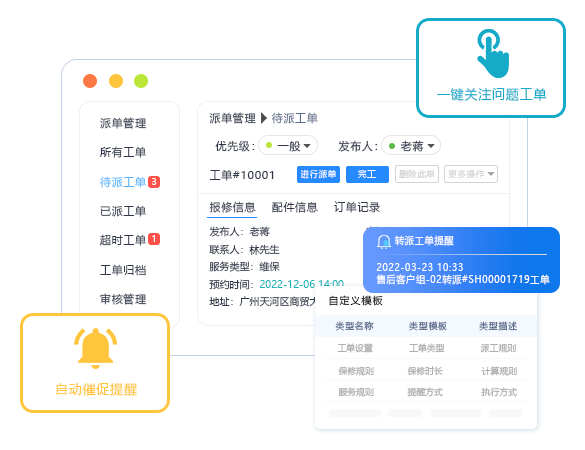Viewport: 585px width, 450px height.
Task: Open the 优先级 一般 dropdown
Action: tap(288, 146)
